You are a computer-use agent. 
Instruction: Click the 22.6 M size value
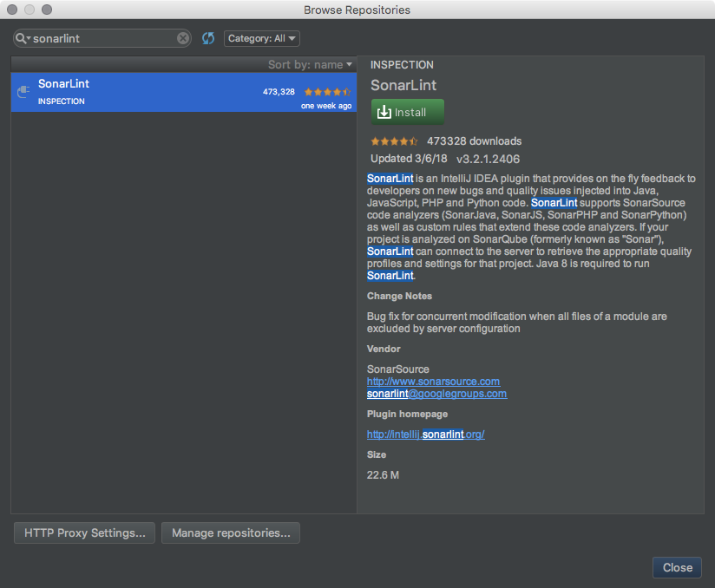click(x=383, y=475)
